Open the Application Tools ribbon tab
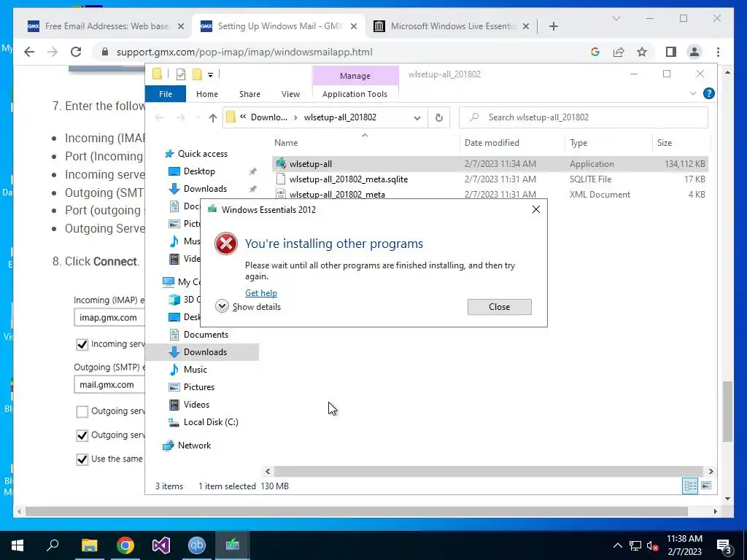The image size is (747, 560). point(355,94)
